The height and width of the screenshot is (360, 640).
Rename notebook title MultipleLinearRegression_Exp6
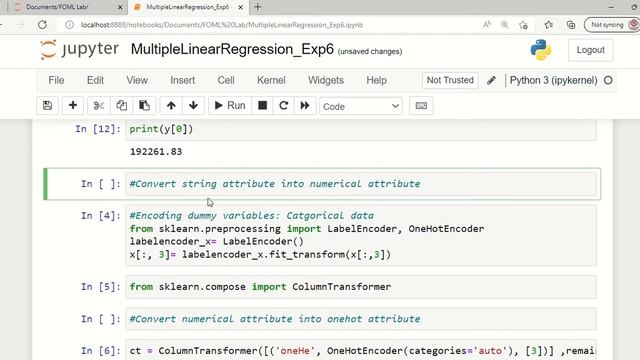point(232,49)
